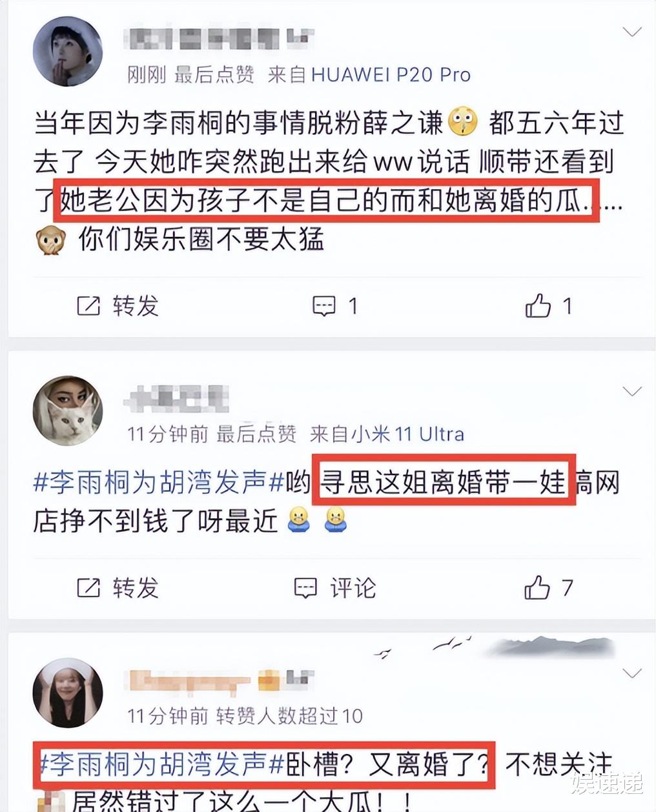Open third poster's avatar thumbnail
The image size is (656, 812).
[68, 693]
